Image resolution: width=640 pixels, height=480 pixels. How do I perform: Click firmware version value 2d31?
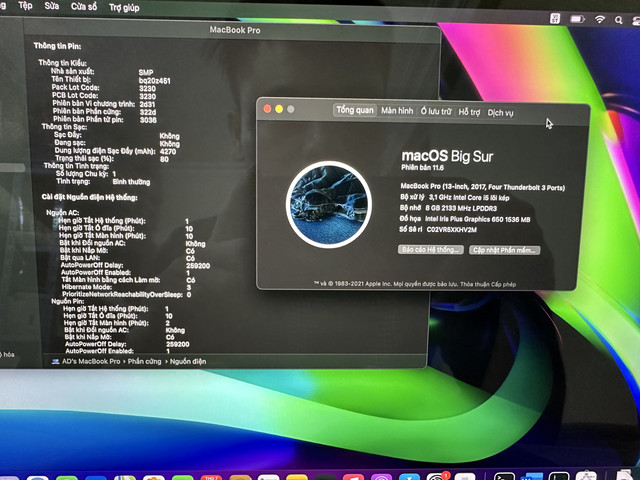coord(147,104)
